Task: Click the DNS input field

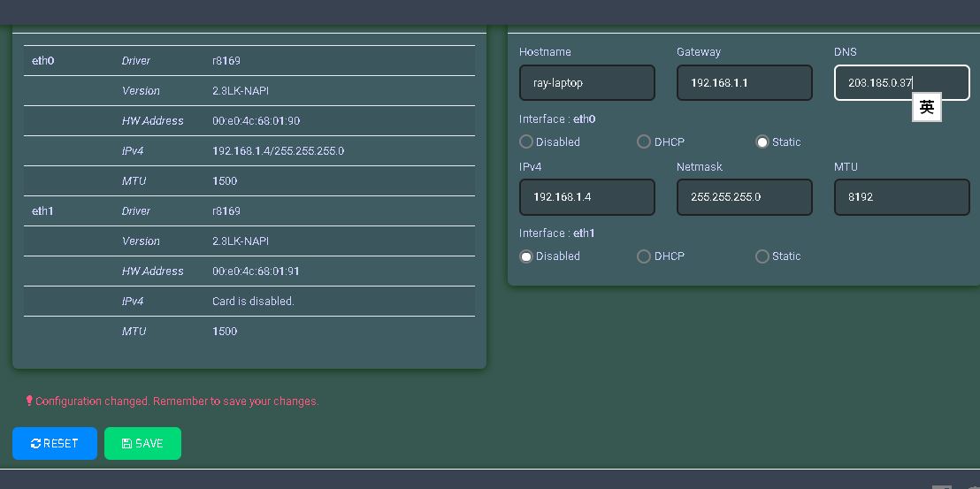Action: click(x=902, y=82)
